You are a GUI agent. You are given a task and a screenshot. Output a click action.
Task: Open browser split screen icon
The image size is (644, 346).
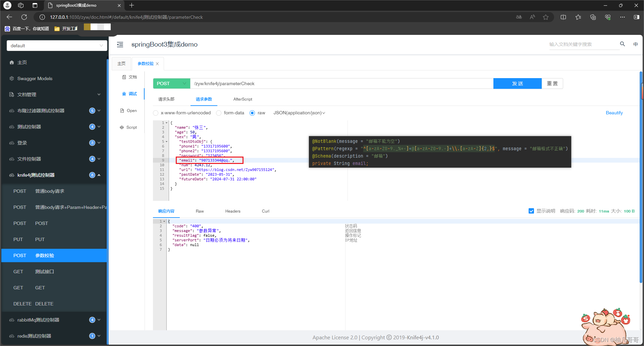(x=563, y=17)
